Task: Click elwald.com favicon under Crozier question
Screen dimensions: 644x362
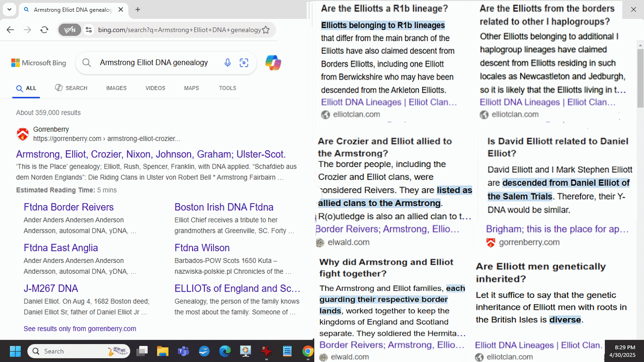Action: (320, 243)
